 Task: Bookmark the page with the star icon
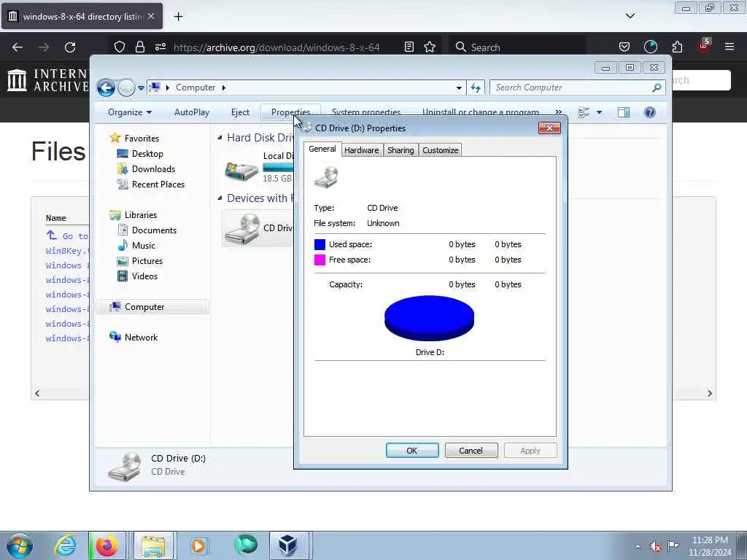point(430,47)
